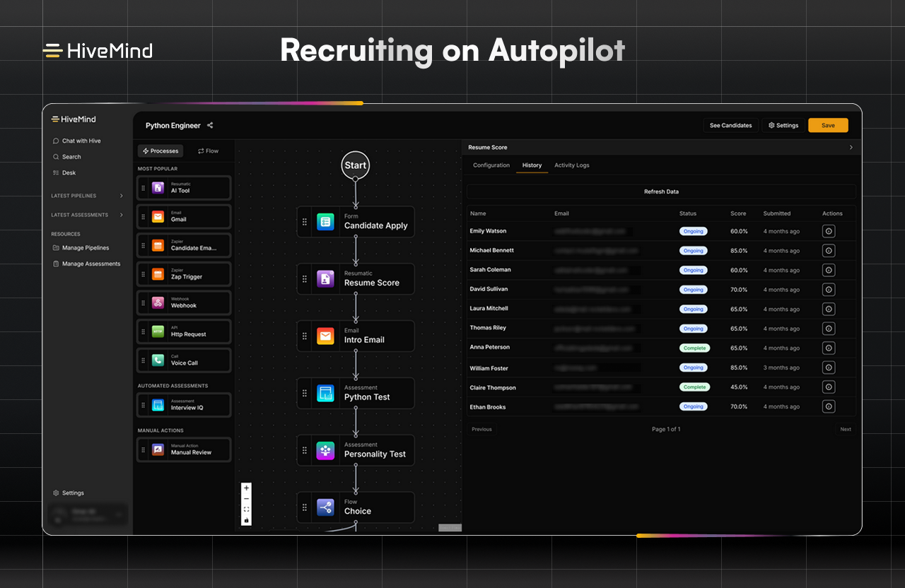Screen dimensions: 905x588
Task: Click the zoom in plus control
Action: [246, 488]
